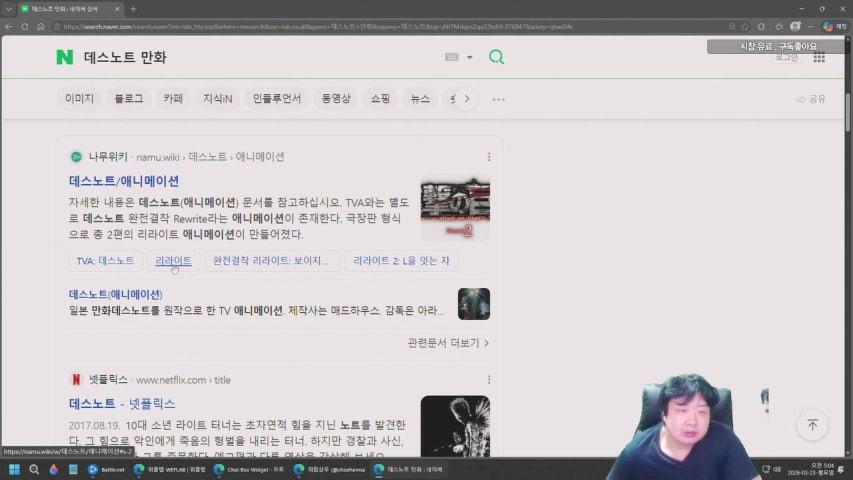The image size is (853, 480).
Task: Click the taskbar clock and date
Action: [811, 469]
